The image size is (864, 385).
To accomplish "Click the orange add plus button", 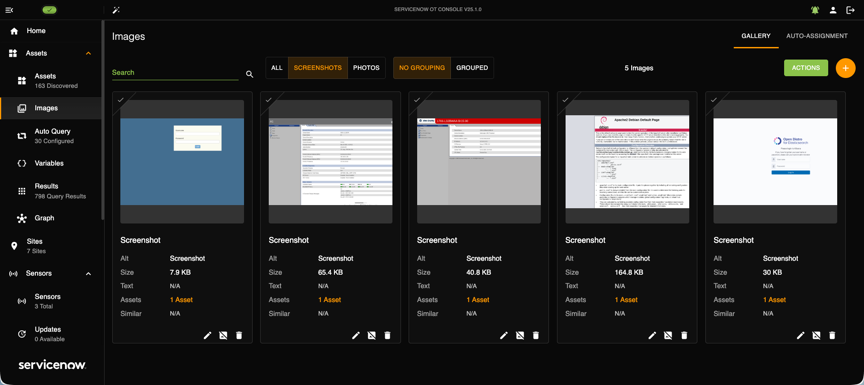I will (845, 68).
